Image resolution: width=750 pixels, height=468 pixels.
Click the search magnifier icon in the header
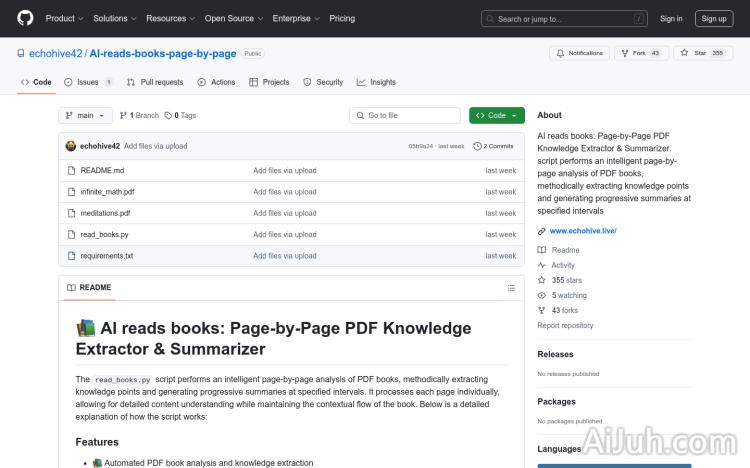coord(490,19)
